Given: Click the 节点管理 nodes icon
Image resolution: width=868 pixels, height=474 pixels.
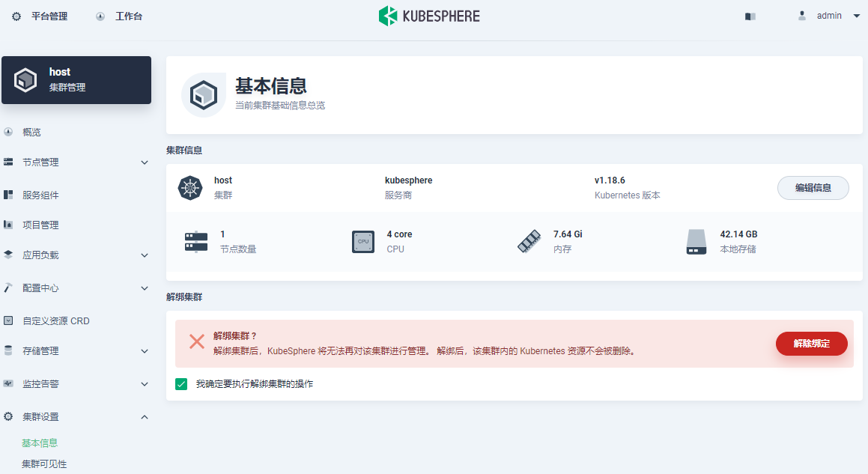Looking at the screenshot, I should [8, 162].
